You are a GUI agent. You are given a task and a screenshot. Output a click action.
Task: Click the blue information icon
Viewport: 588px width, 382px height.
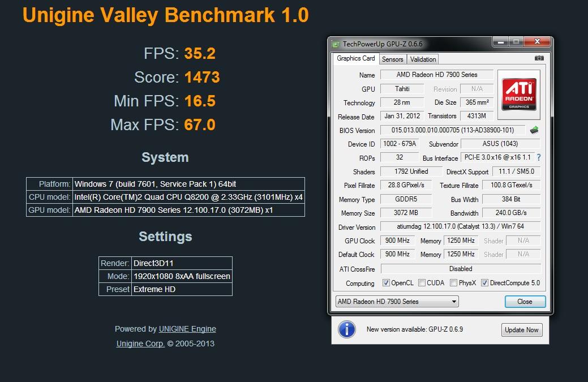point(347,329)
